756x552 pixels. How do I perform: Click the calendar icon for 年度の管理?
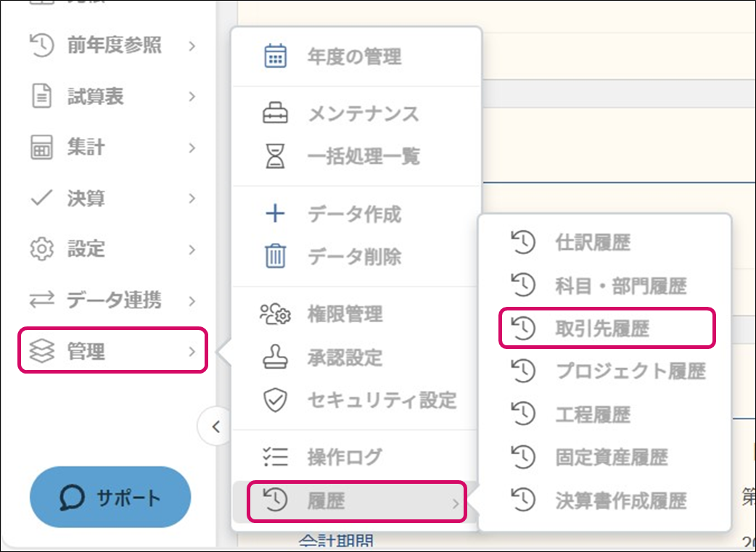click(x=275, y=57)
